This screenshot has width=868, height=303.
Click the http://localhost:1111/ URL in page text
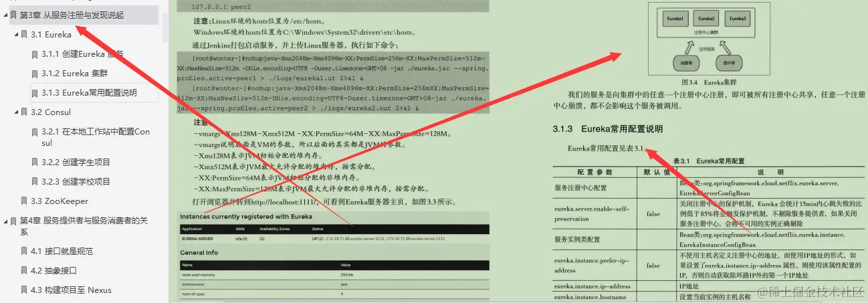click(x=284, y=202)
